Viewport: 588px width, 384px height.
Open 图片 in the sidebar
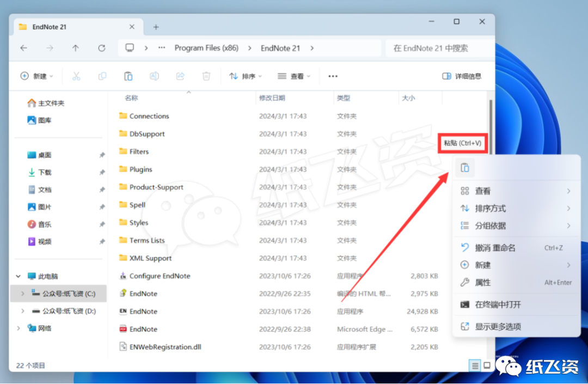pos(39,207)
